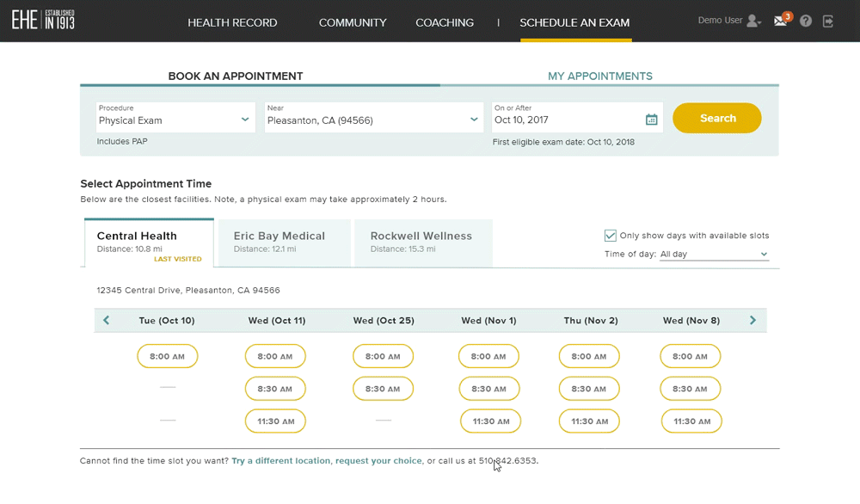Book 8:30 AM on Wed Nov 8
Image resolution: width=860 pixels, height=504 pixels.
(x=690, y=389)
